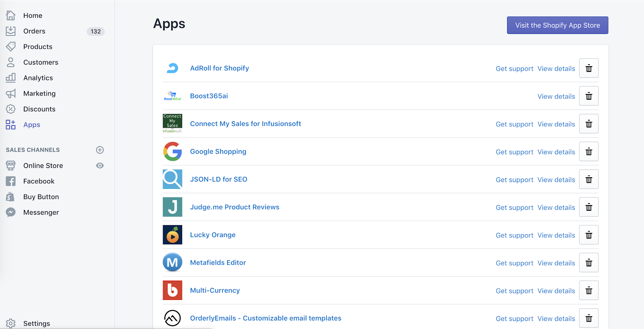Open AdRoll for Shopify app link

(x=220, y=68)
